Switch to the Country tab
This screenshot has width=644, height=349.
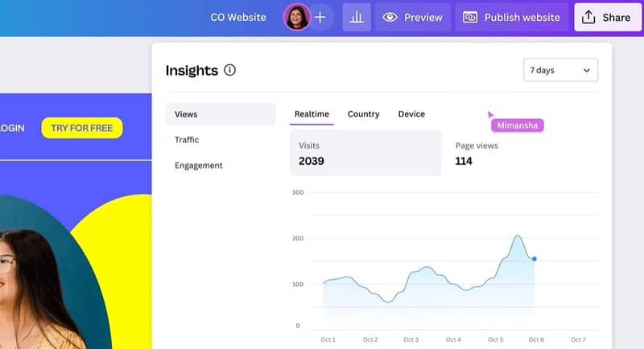coord(364,114)
